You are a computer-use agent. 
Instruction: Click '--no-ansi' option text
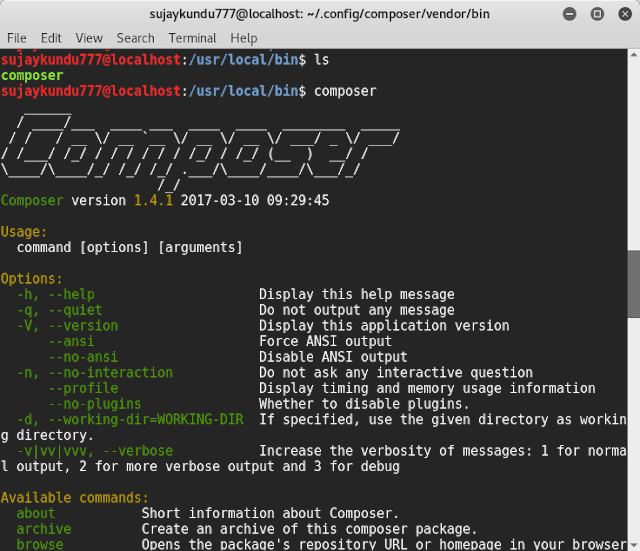(83, 357)
